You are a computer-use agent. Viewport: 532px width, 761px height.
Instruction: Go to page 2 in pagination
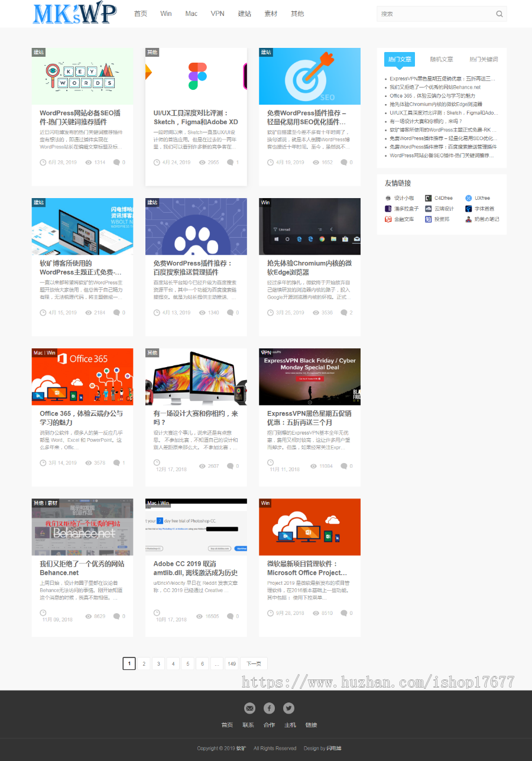[x=144, y=663]
